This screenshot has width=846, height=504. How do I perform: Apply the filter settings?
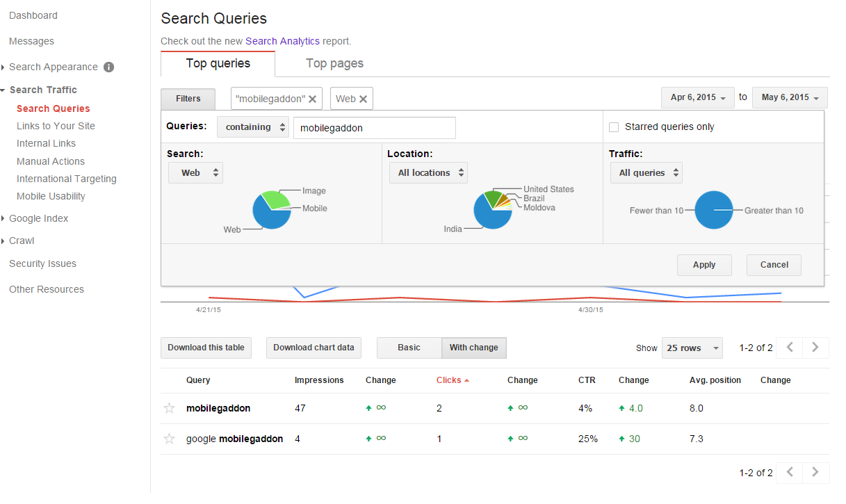point(704,265)
